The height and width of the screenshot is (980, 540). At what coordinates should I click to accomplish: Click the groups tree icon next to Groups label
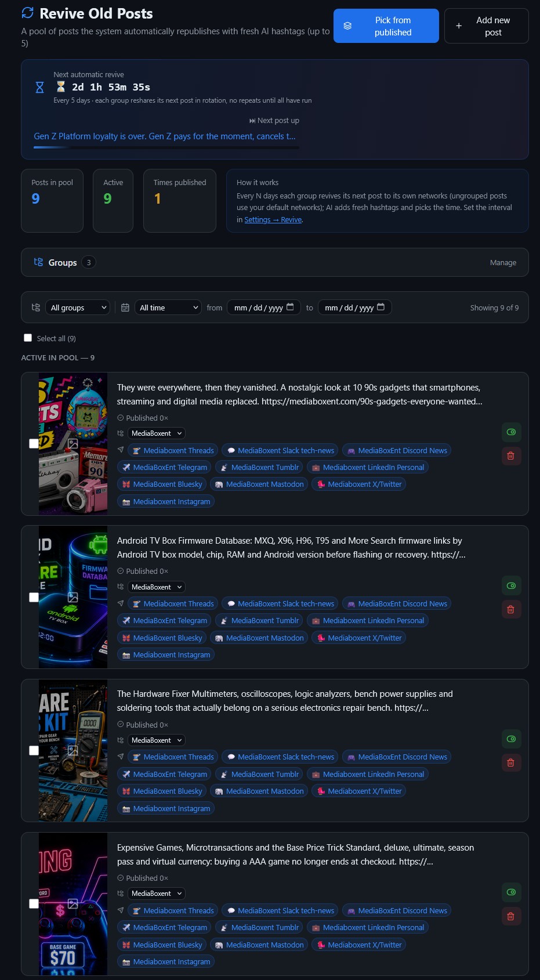[38, 262]
